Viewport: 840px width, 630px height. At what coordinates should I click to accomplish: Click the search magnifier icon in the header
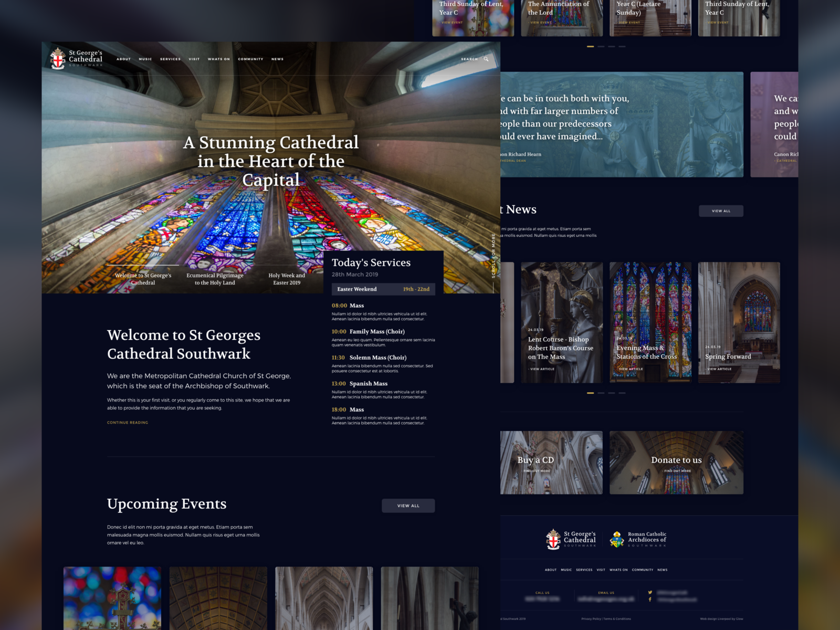tap(485, 59)
